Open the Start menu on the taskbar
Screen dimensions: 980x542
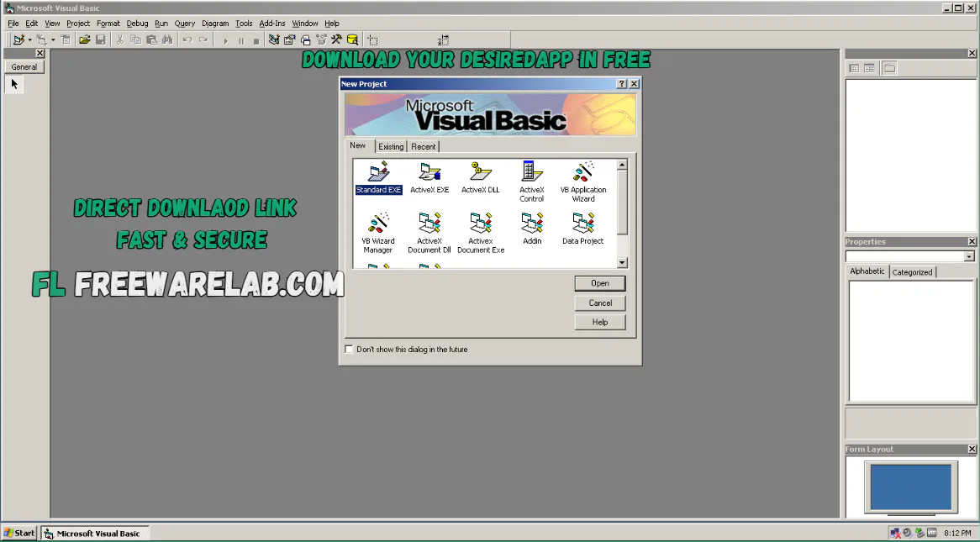(x=18, y=532)
